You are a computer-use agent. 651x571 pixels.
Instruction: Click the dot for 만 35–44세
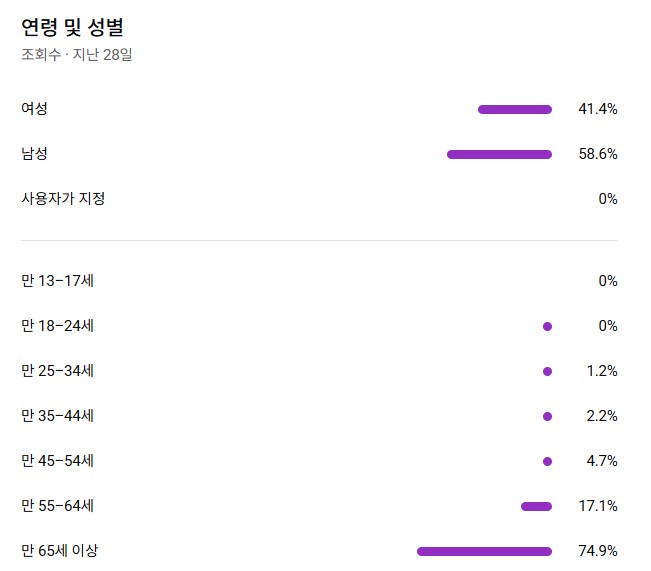(547, 416)
